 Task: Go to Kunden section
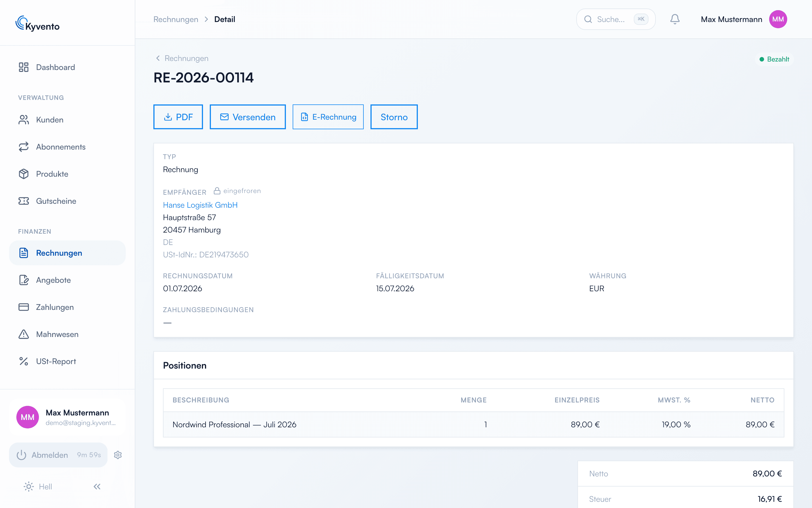tap(67, 120)
